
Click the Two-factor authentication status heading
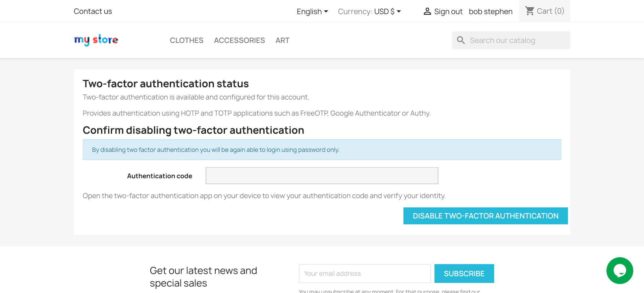tap(166, 84)
